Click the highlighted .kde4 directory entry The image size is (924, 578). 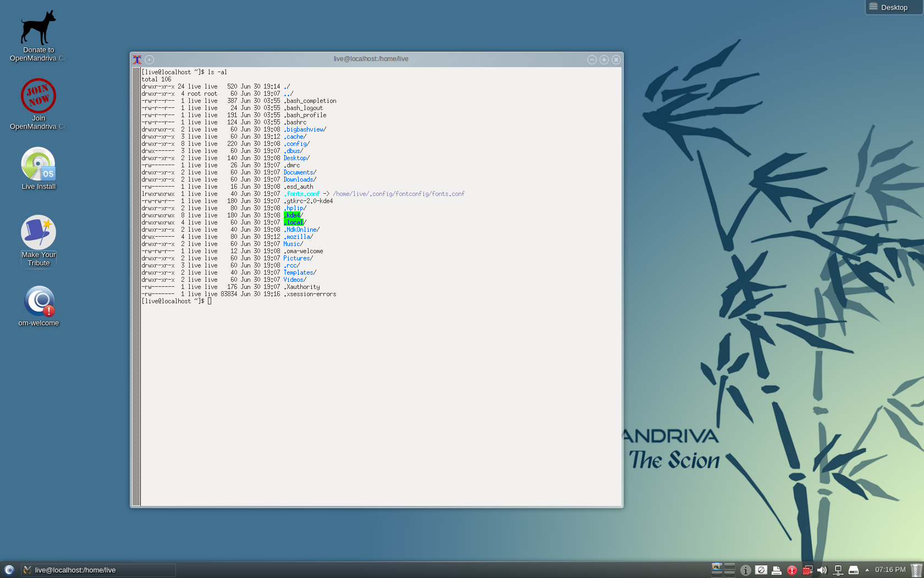(x=292, y=215)
